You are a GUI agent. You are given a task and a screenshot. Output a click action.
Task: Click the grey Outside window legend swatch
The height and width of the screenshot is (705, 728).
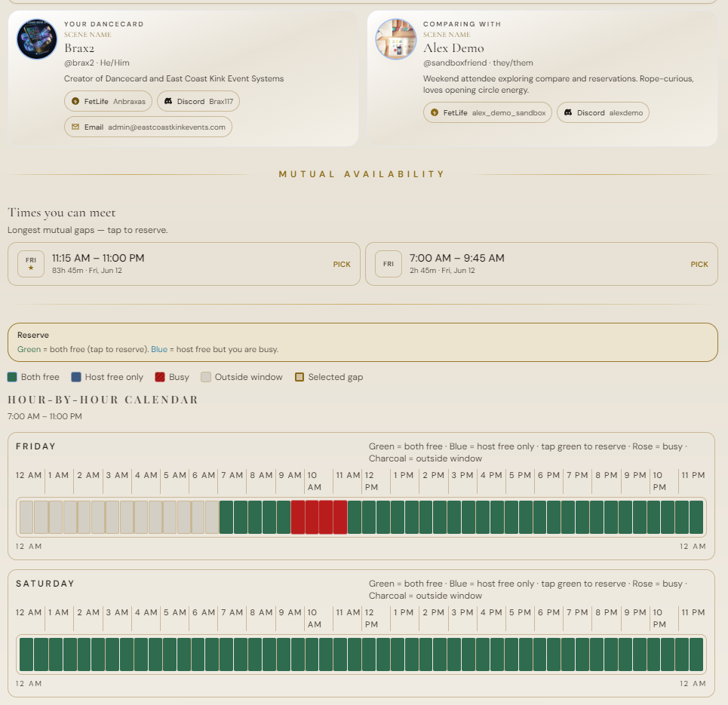tap(206, 377)
